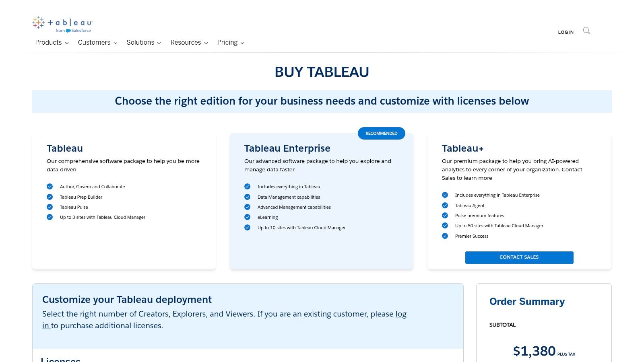
Task: Click checkmark beside Up to 10 sites
Action: tap(248, 228)
